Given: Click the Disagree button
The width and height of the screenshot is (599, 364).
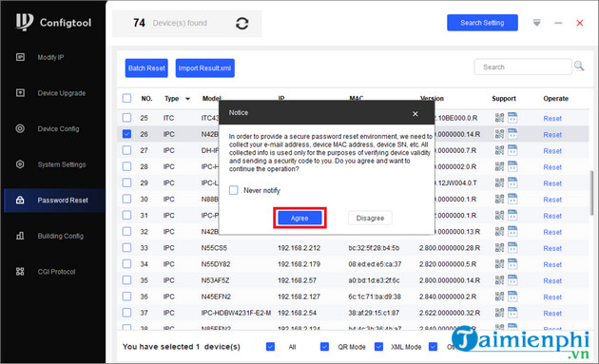Looking at the screenshot, I should tap(370, 218).
